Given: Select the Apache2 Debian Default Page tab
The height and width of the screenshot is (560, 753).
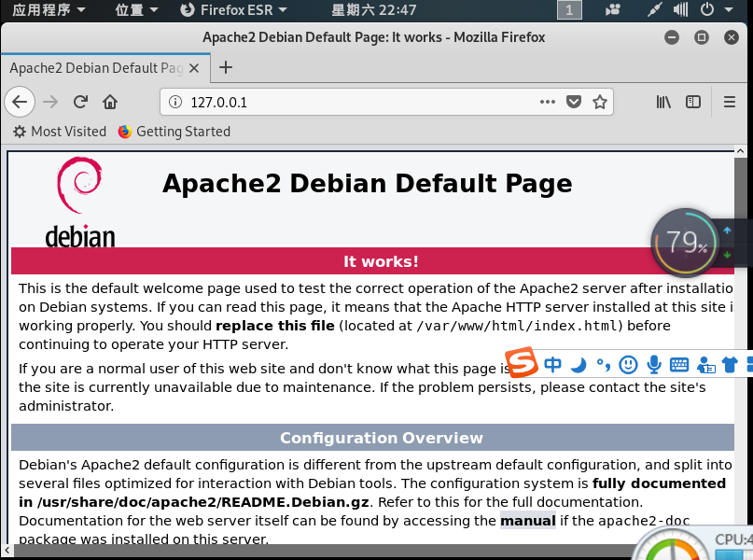Looking at the screenshot, I should coord(105,68).
